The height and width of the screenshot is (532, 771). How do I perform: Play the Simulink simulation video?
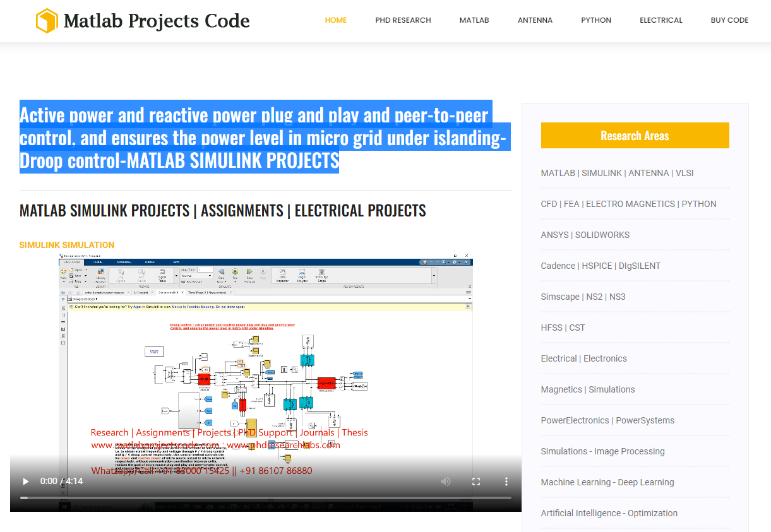point(26,482)
